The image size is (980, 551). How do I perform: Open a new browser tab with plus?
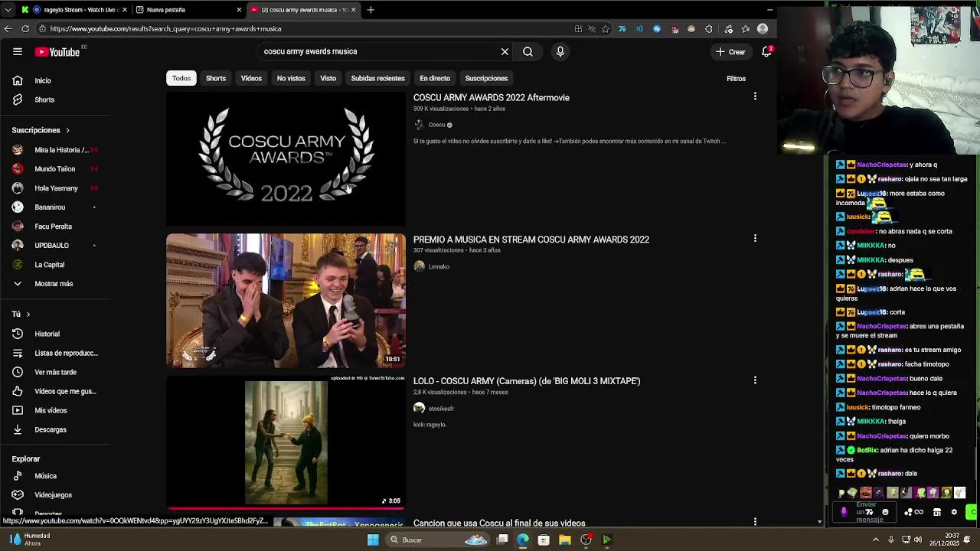tap(371, 10)
